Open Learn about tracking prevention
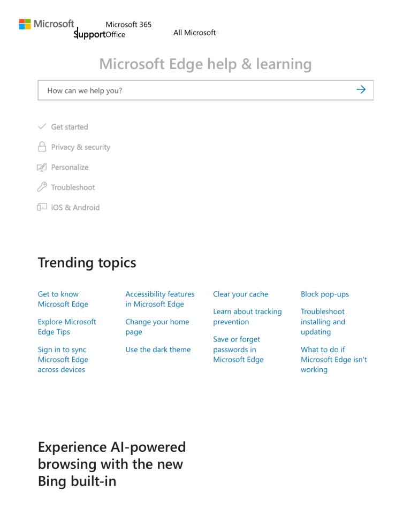The image size is (411, 532). point(247,316)
